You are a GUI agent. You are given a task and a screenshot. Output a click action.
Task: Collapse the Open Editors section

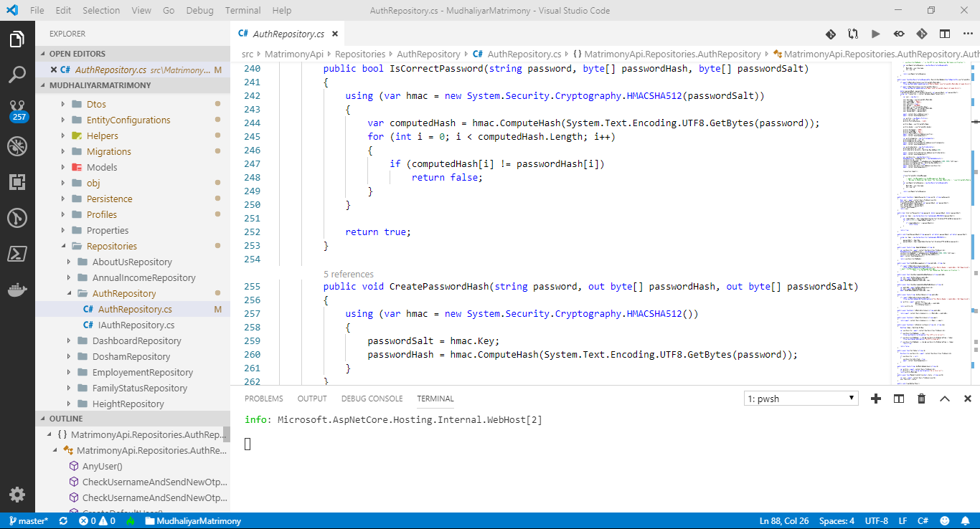pos(133,54)
